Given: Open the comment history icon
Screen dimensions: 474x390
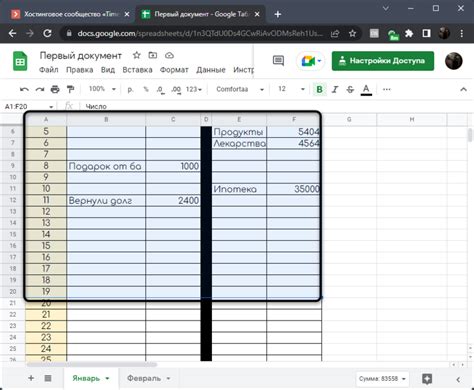Looking at the screenshot, I should pyautogui.click(x=278, y=61).
